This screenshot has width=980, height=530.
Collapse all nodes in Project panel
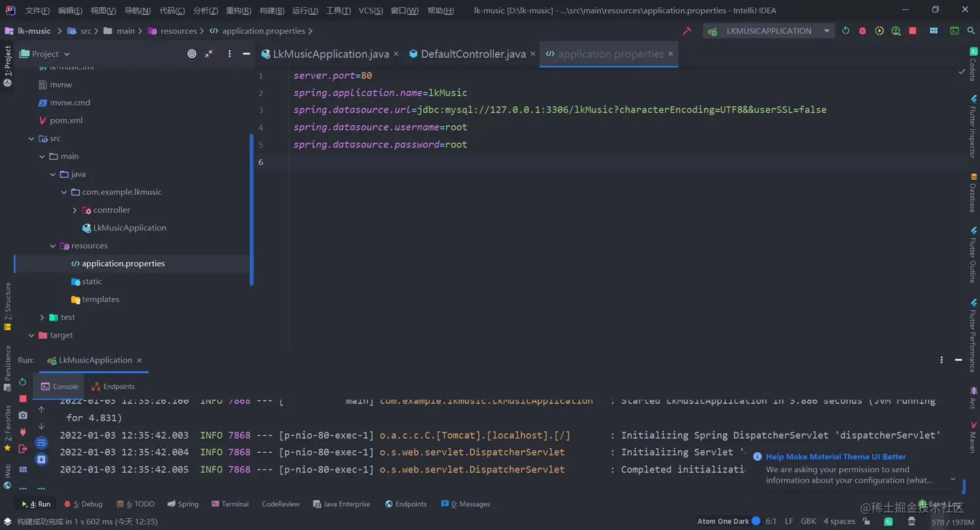[x=209, y=54]
